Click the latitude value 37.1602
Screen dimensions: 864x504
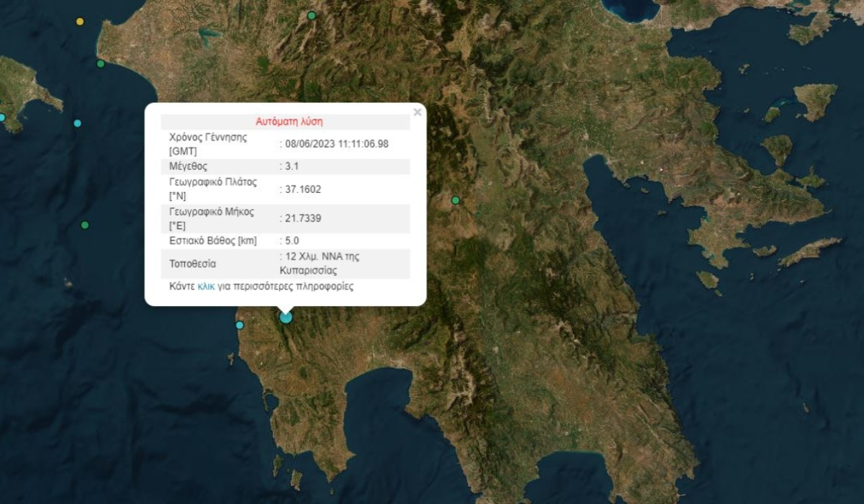(x=302, y=189)
